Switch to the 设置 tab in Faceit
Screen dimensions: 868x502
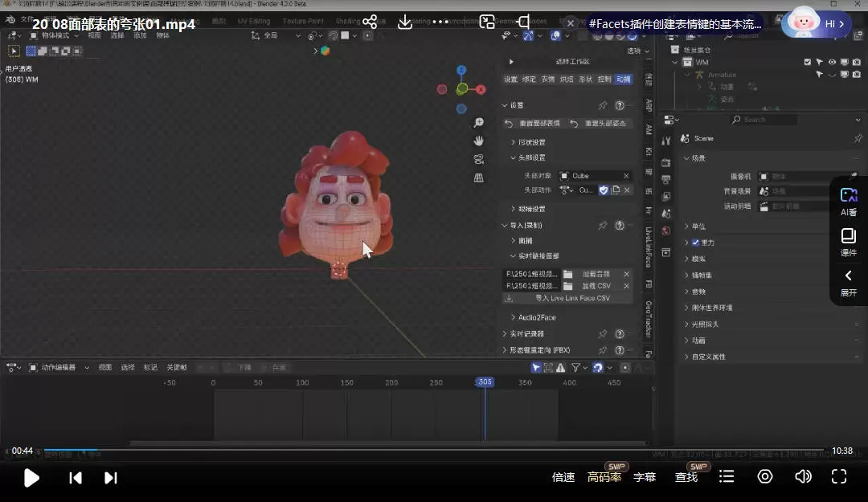pos(510,80)
